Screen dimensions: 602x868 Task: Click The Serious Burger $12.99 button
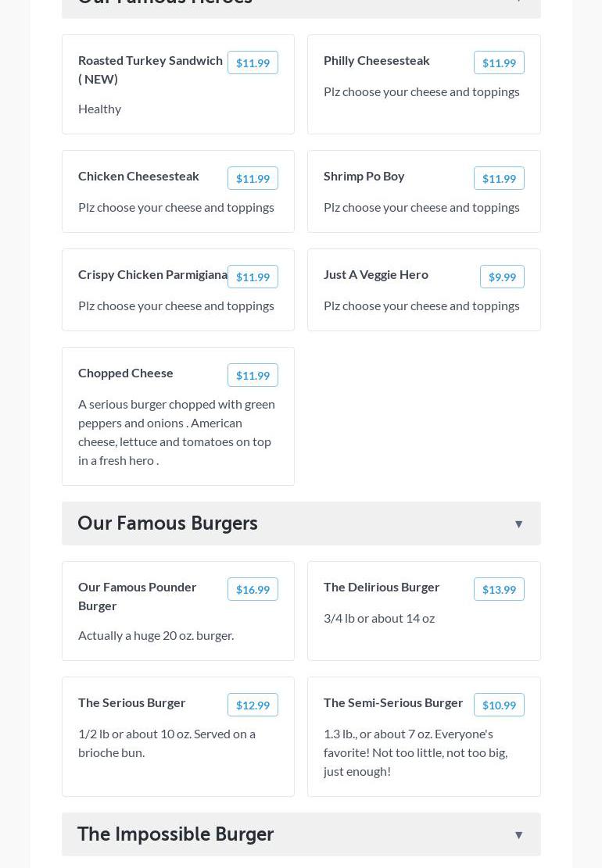253,705
